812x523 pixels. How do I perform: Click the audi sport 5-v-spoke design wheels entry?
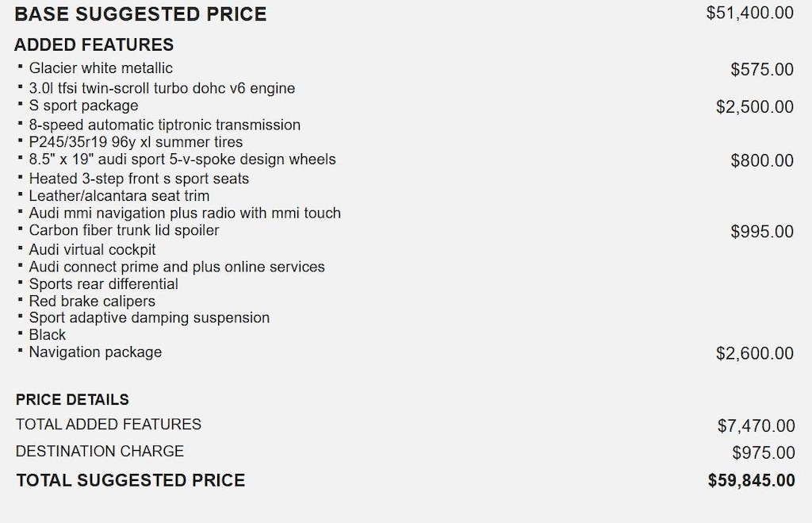click(182, 160)
